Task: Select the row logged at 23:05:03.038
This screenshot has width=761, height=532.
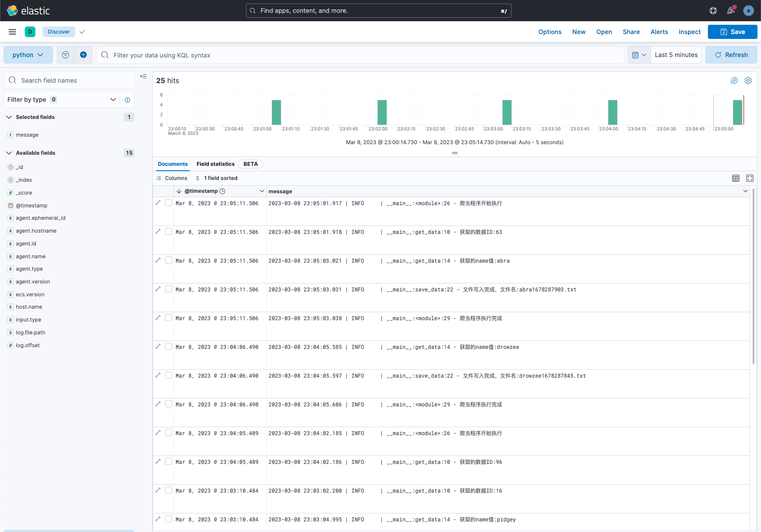Action: click(x=169, y=318)
